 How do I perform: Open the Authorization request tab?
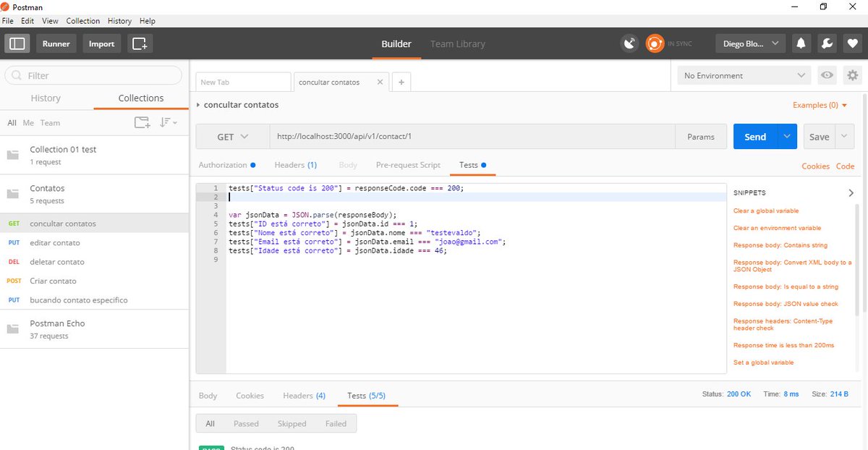[227, 165]
